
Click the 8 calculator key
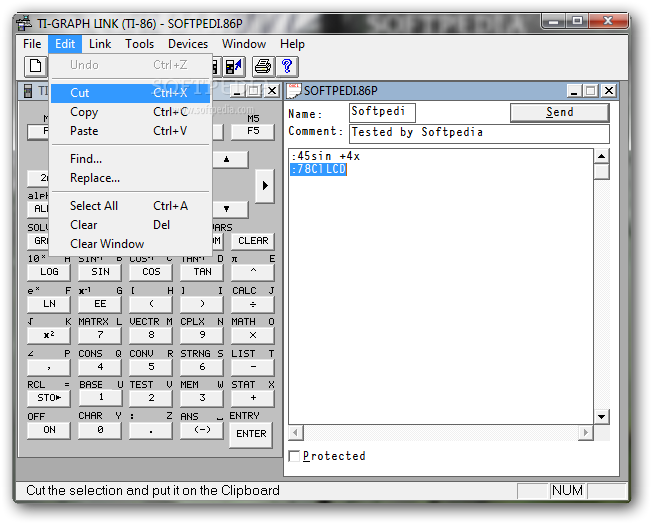(151, 335)
